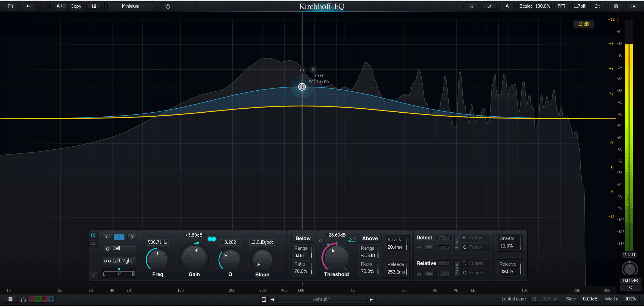Toggle the Detect row headphone icon
Screen dimensions: 644x306
419,247
